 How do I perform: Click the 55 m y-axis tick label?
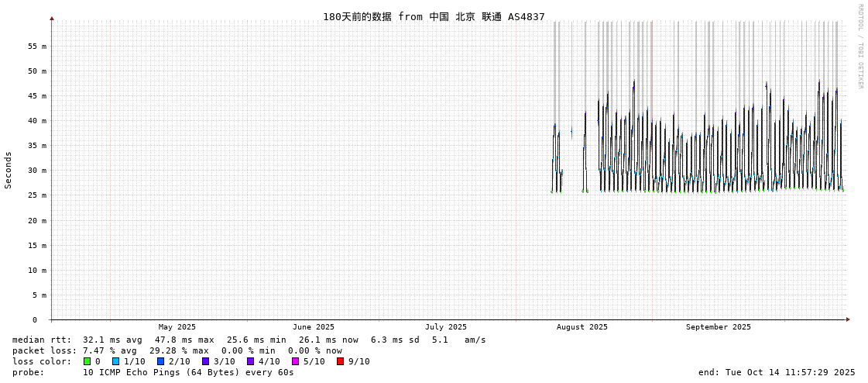coord(37,46)
